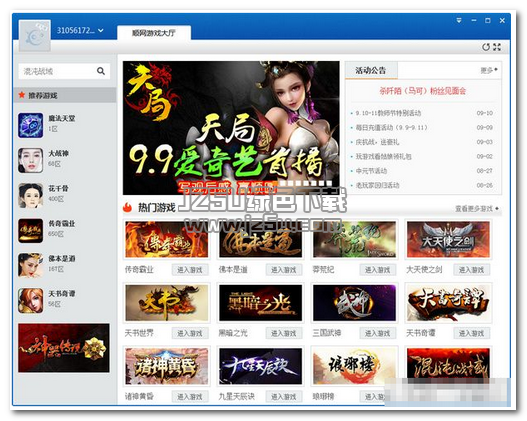
Task: Click the 佛本是道 game thumbnail
Action: pos(260,239)
